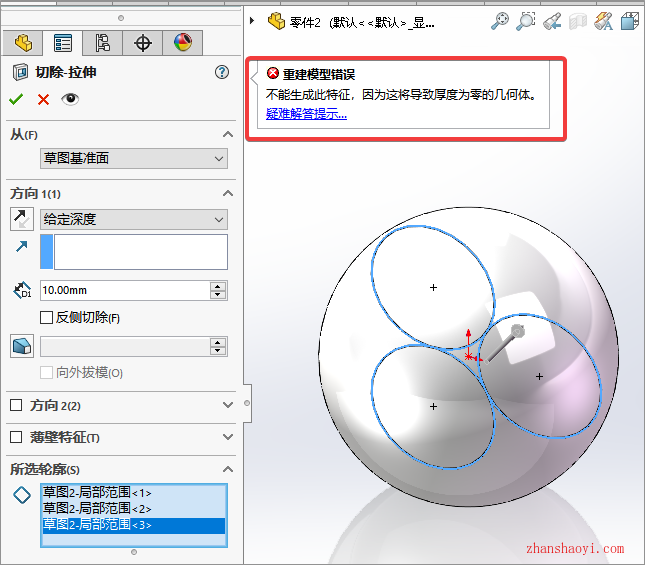
Task: Click Zoom to Area icon
Action: click(526, 21)
